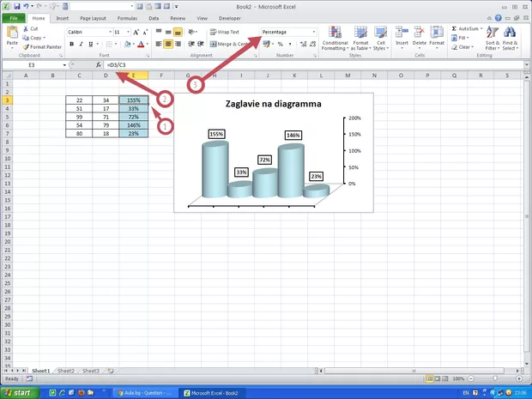Screen dimensions: 532x399
Task: Toggle Bottom Align vertical alignment
Action: (178, 32)
